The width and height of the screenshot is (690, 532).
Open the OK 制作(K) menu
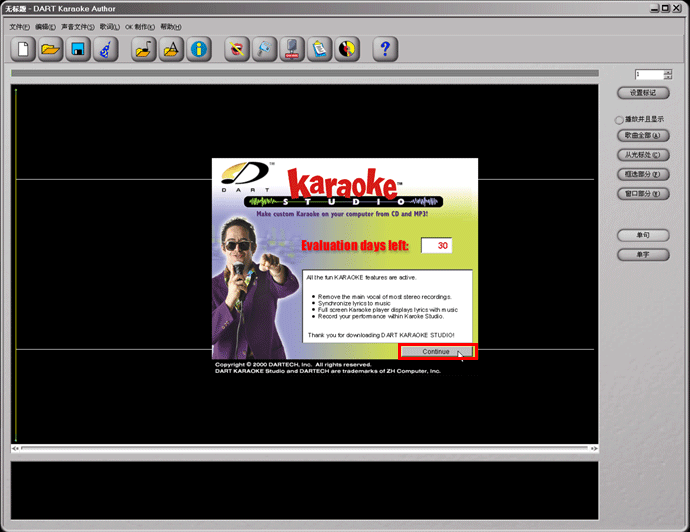pyautogui.click(x=140, y=27)
